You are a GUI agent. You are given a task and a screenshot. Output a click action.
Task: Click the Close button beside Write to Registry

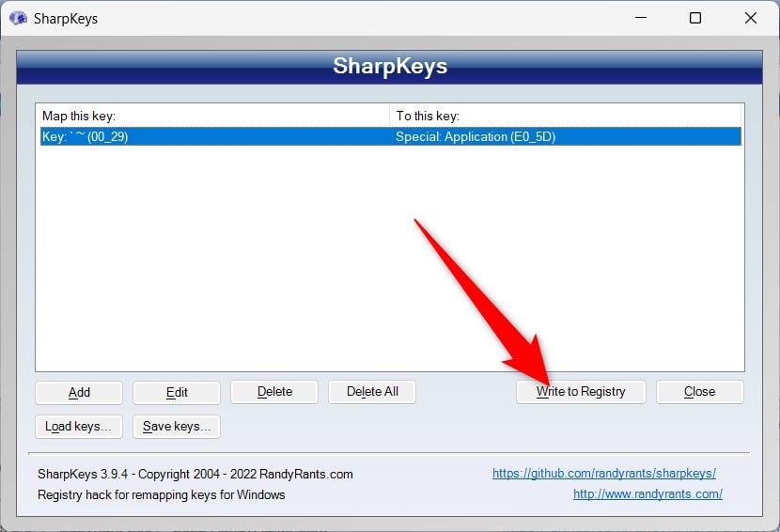click(x=699, y=392)
